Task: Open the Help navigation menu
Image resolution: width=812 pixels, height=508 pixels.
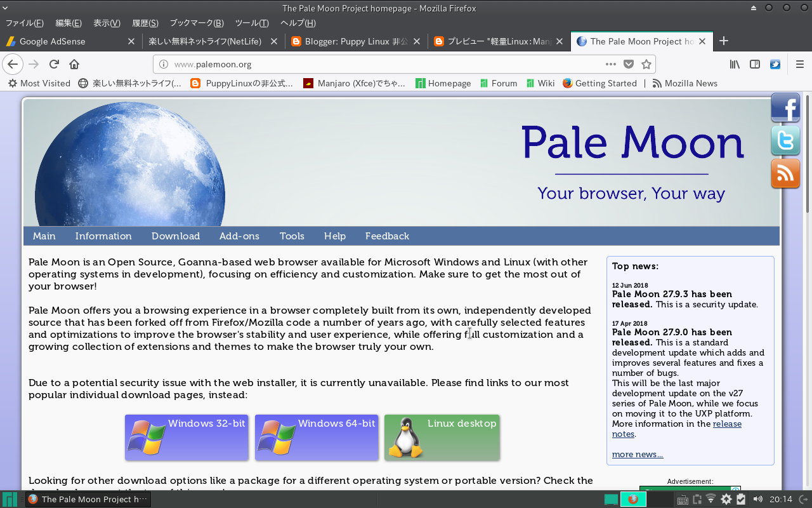Action: tap(335, 236)
